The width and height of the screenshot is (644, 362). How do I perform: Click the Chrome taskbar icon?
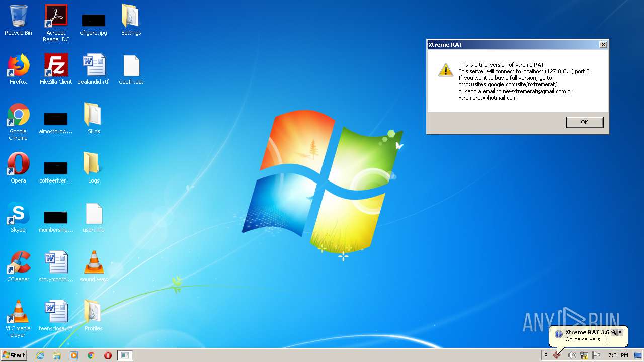91,355
